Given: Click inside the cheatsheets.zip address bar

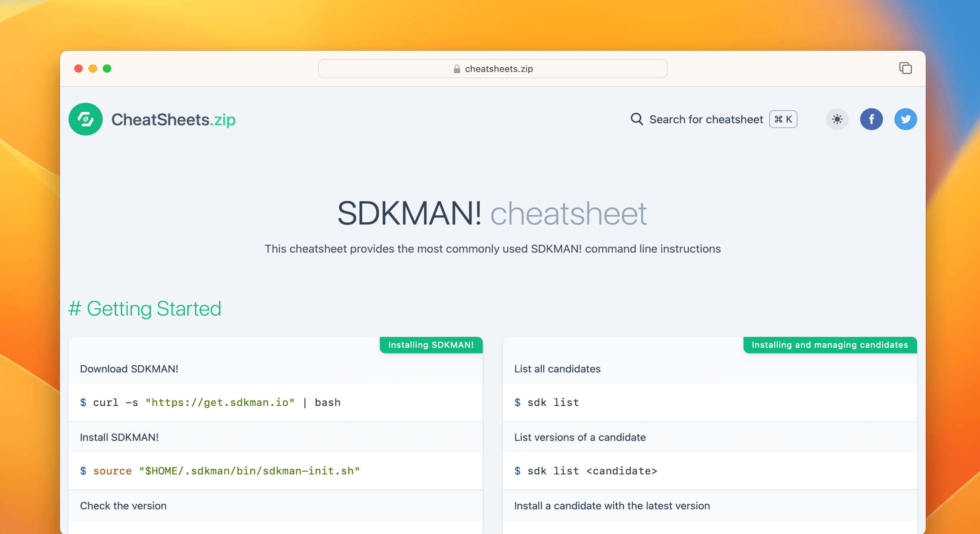Looking at the screenshot, I should tap(492, 68).
